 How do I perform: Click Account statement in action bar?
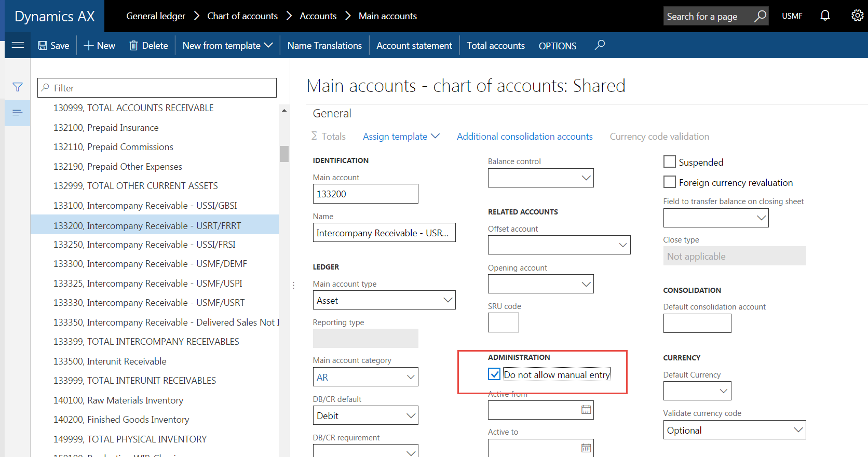(414, 46)
